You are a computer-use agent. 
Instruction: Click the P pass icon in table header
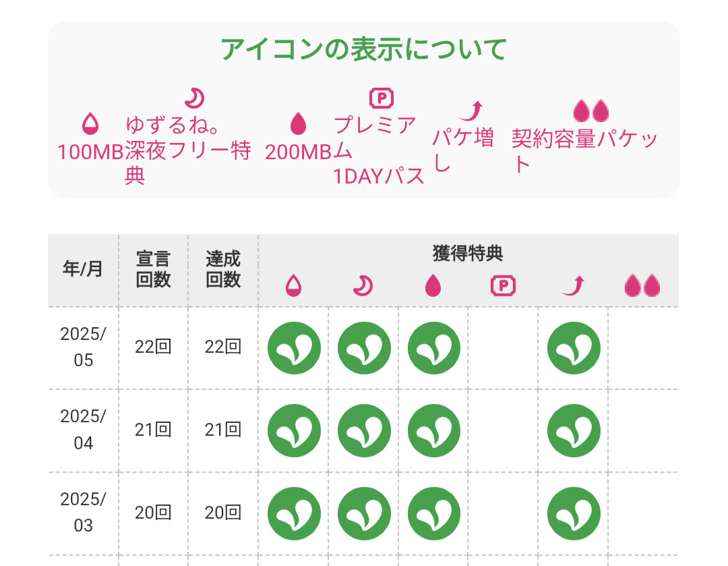[x=503, y=286]
